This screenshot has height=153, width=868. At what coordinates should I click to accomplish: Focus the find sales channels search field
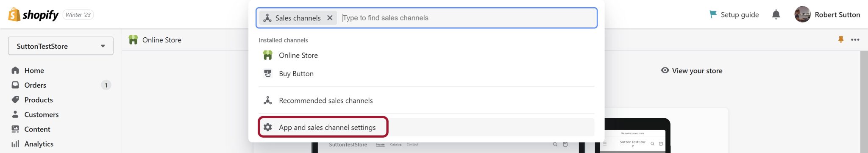[468, 18]
